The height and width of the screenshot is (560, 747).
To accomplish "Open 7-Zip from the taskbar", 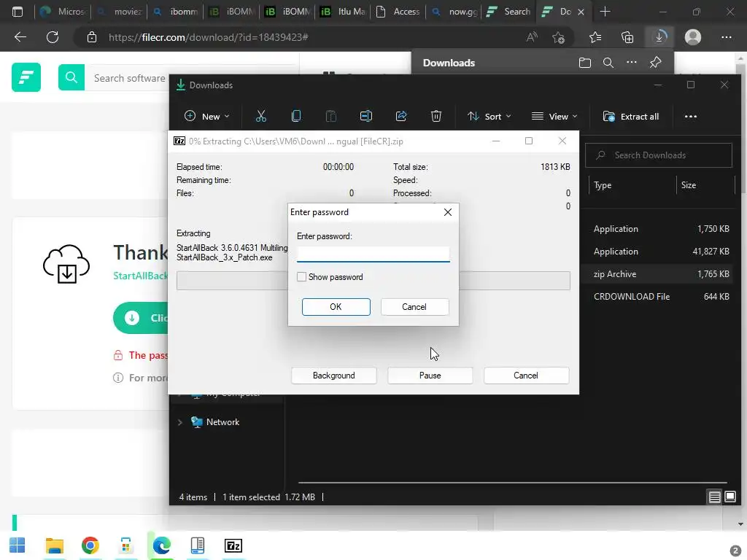I will pos(233,545).
